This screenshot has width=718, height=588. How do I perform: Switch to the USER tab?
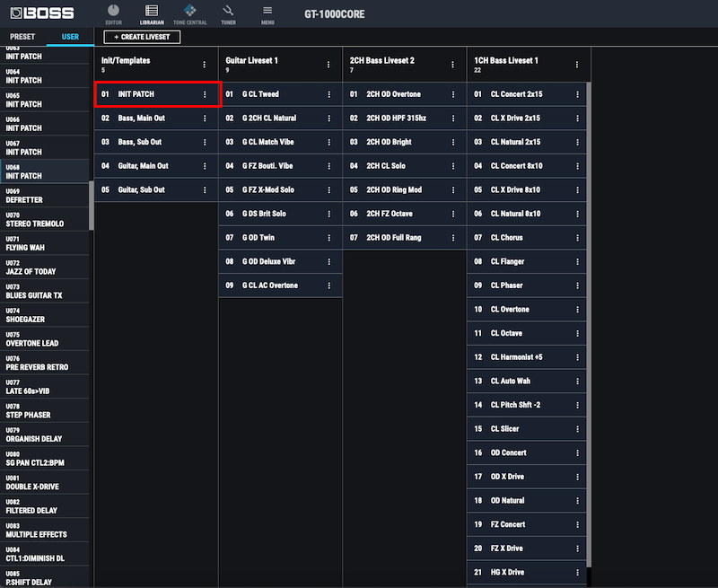[70, 37]
